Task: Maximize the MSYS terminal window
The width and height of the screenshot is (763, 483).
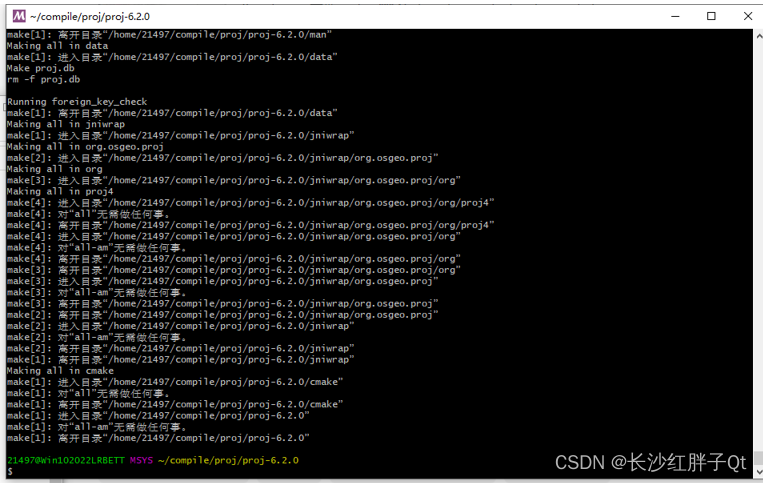Action: [711, 16]
